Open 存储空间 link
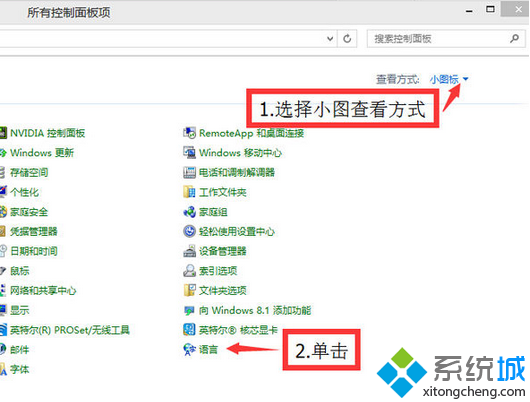 (x=29, y=172)
